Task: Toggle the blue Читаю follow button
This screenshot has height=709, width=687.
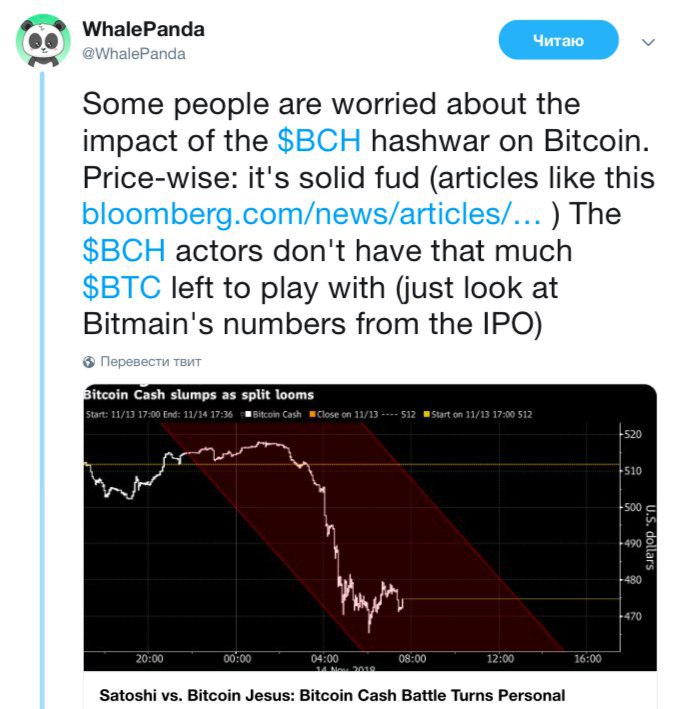Action: pos(558,41)
